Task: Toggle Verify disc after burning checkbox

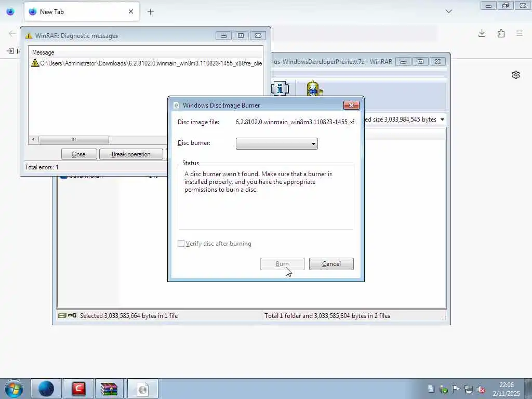Action: click(x=181, y=244)
